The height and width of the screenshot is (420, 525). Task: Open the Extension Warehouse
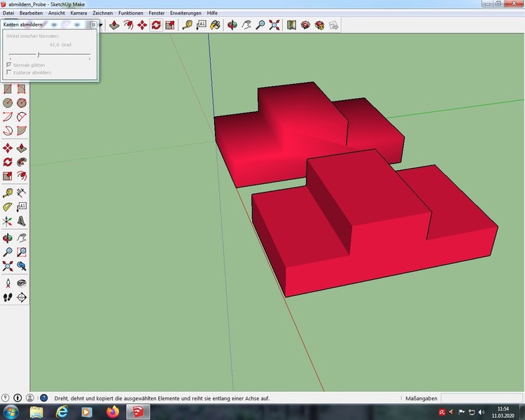coord(319,25)
